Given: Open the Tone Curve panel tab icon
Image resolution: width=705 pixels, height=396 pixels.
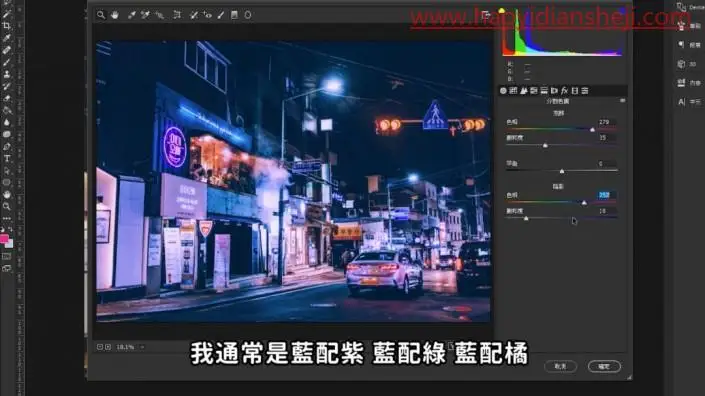Looking at the screenshot, I should click(x=513, y=91).
